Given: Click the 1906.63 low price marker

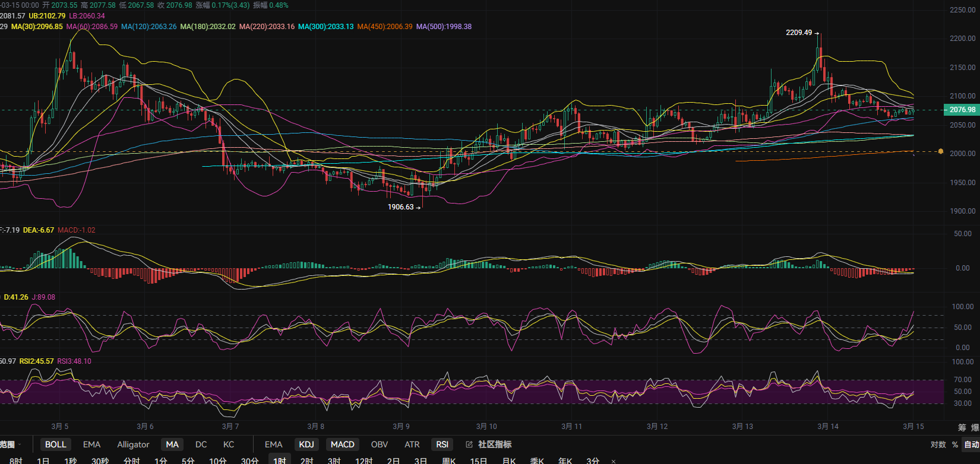Looking at the screenshot, I should pos(401,207).
